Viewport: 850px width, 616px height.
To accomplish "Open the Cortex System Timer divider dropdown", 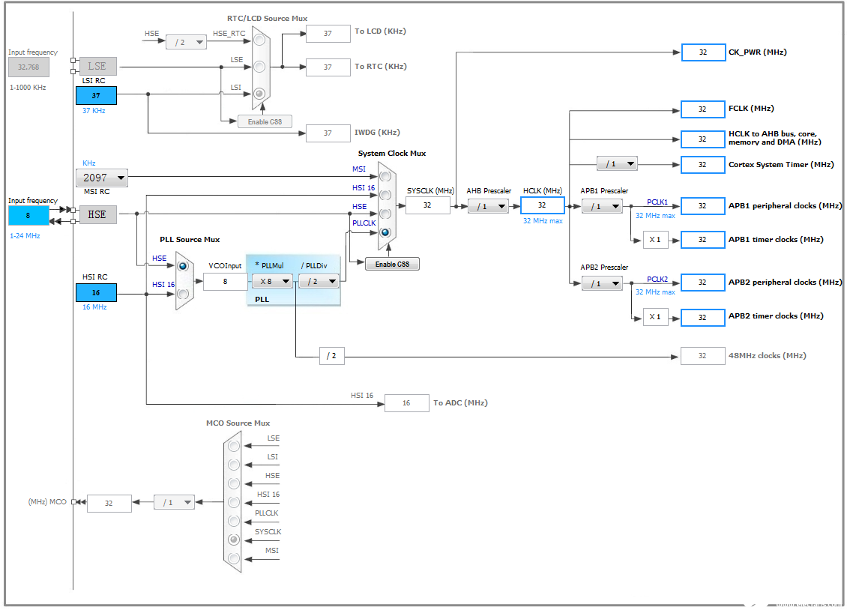I will tap(617, 163).
